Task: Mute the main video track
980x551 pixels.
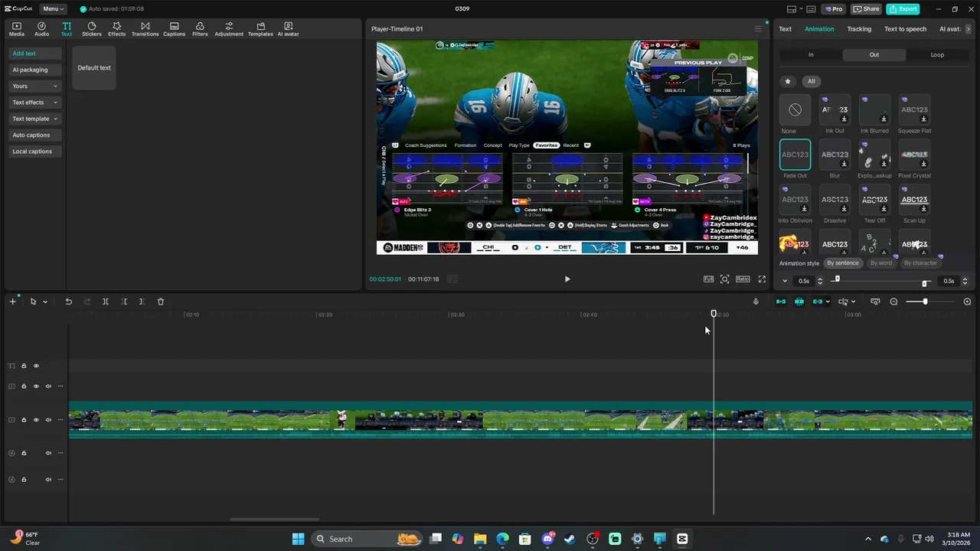Action: pos(48,419)
